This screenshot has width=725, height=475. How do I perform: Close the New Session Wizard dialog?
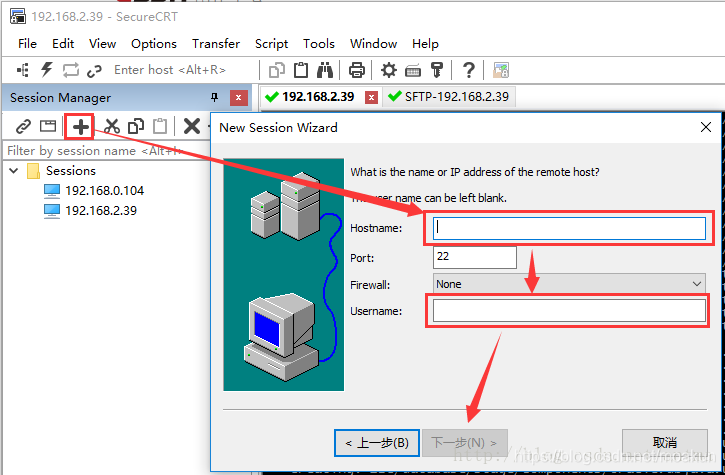click(x=706, y=127)
